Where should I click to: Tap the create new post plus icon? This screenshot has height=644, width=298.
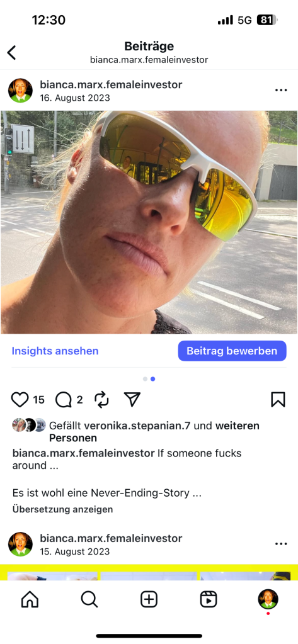tap(149, 600)
